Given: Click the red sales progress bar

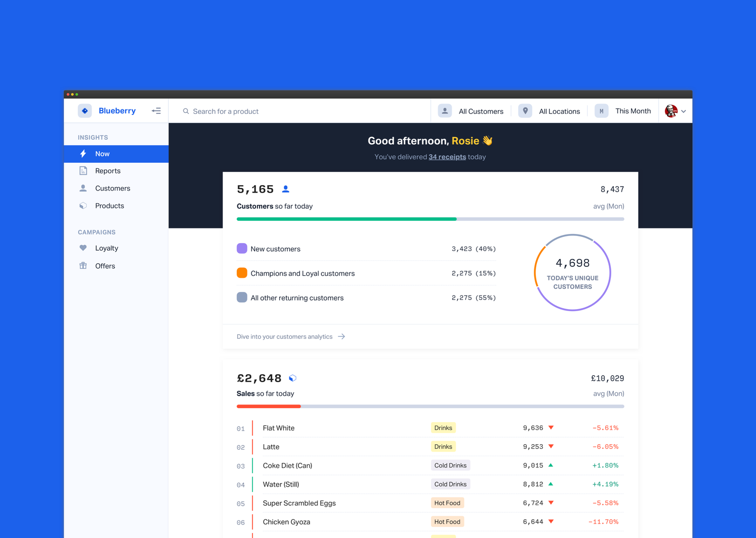Looking at the screenshot, I should pyautogui.click(x=269, y=406).
